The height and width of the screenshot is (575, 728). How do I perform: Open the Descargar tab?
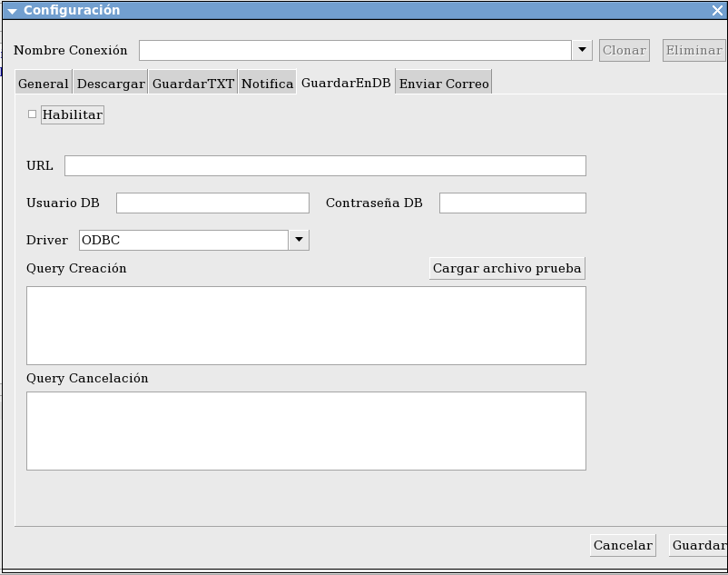click(111, 84)
